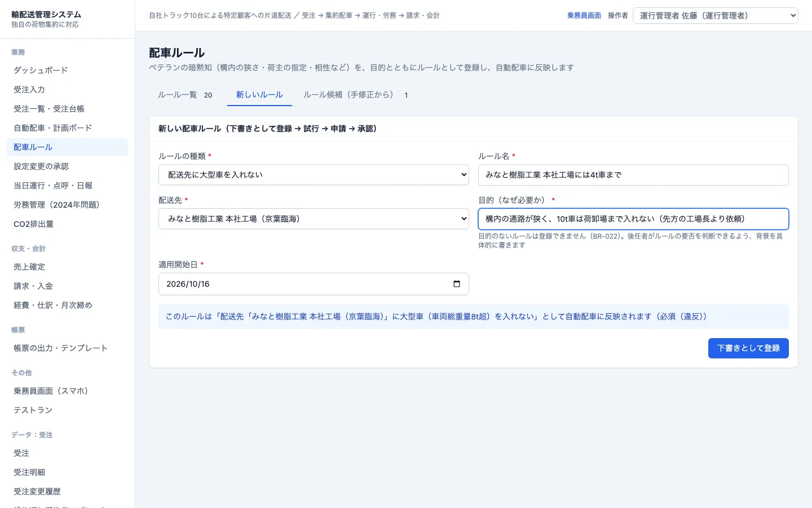
Task: Navigate to 自動配車・計画ボード
Action: 67,128
